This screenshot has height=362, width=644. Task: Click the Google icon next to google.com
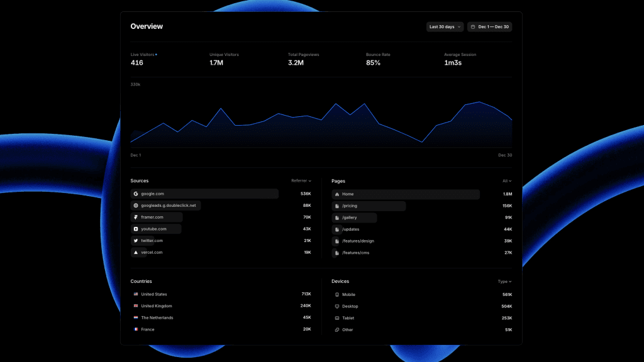[x=136, y=194]
